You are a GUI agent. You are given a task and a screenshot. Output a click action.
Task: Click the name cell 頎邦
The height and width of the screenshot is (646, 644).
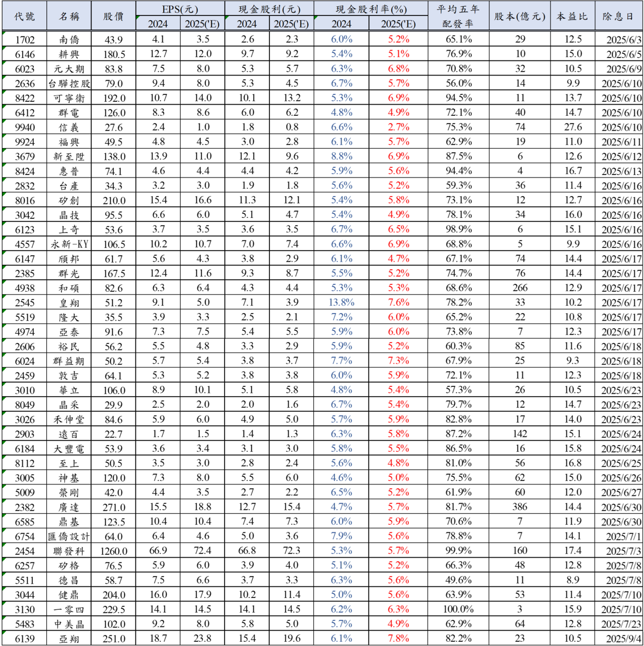69,259
